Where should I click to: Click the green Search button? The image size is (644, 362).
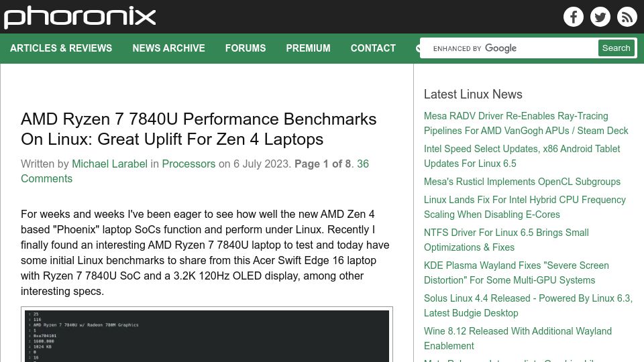click(616, 48)
